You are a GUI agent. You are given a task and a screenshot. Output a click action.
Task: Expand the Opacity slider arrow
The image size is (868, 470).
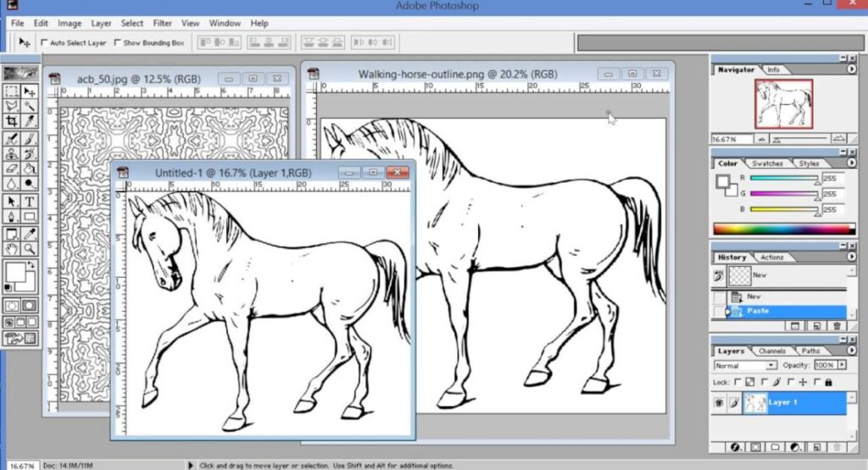pos(841,365)
